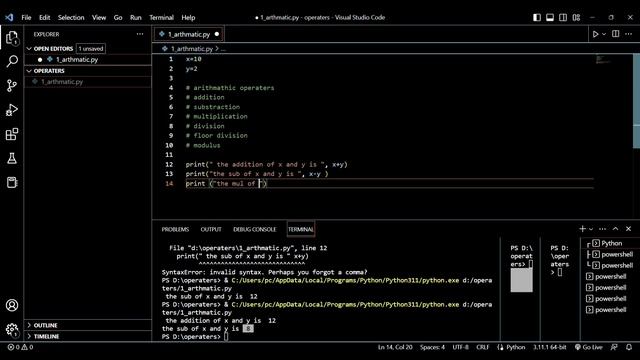Toggle the bottom panel layout
Viewport: 640px width, 360px height.
coord(550,18)
